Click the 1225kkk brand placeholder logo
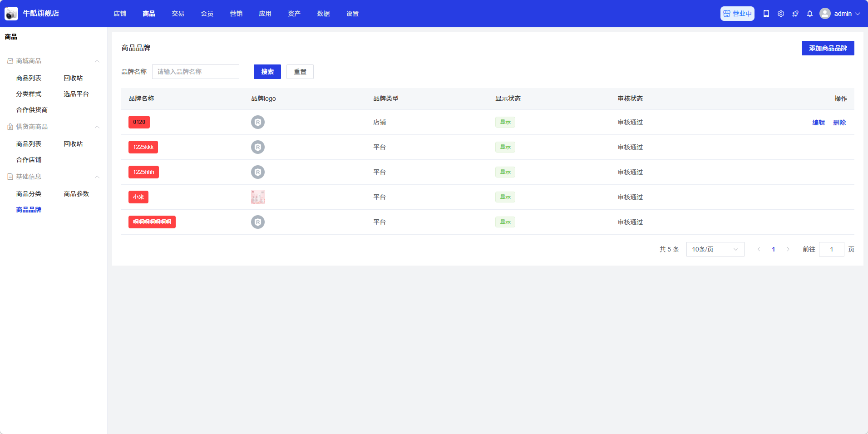The width and height of the screenshot is (868, 434). pyautogui.click(x=258, y=147)
